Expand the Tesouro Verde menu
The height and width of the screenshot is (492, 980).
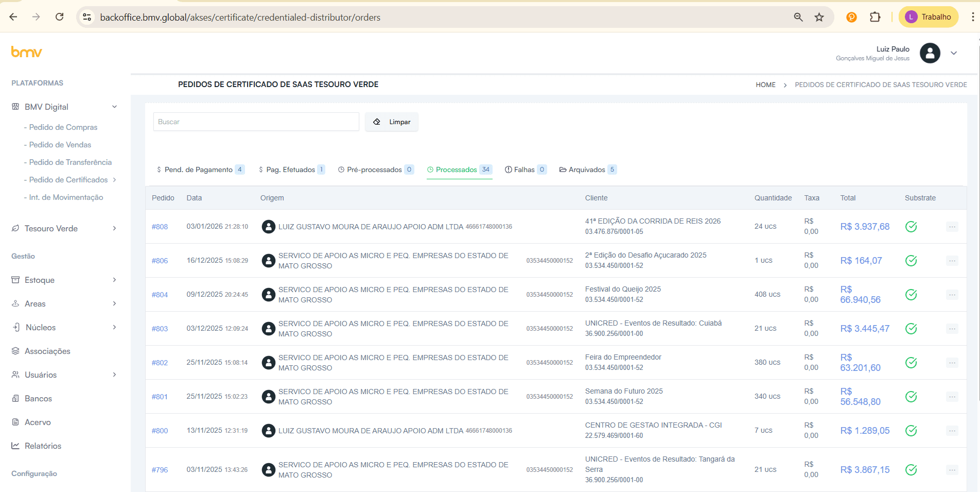(65, 228)
